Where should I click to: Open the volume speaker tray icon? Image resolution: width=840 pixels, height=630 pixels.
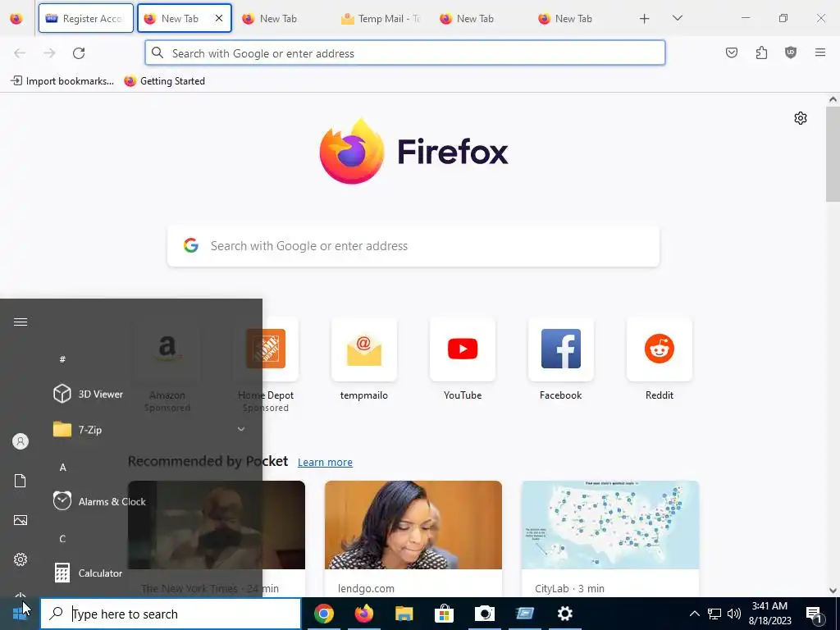734,614
